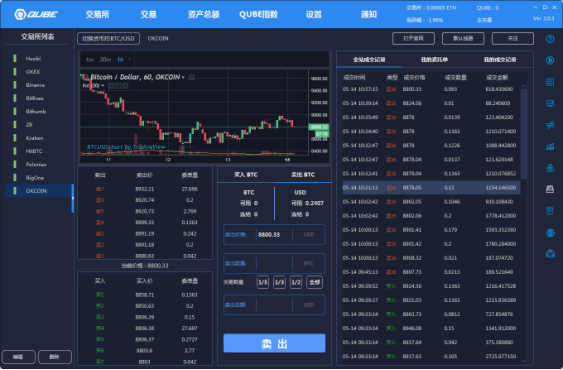Image resolution: width=563 pixels, height=370 pixels.
Task: Expand the chart timeframe dropdown arrow
Action: tap(130, 59)
